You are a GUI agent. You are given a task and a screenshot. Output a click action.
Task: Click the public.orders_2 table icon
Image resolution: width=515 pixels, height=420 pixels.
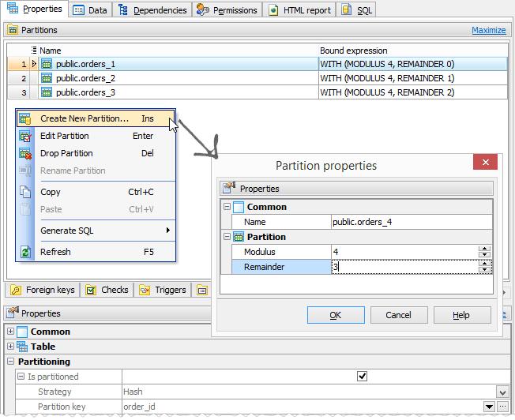click(x=47, y=78)
